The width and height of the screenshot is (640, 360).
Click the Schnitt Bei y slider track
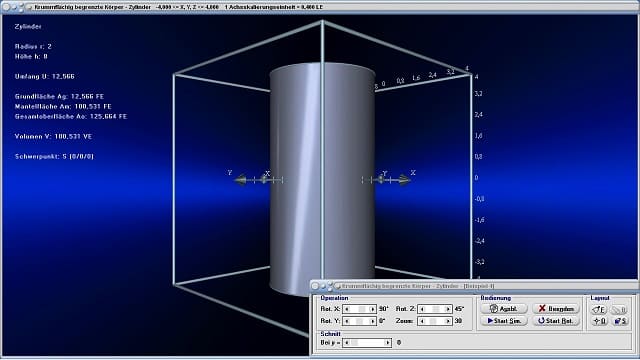click(x=367, y=342)
